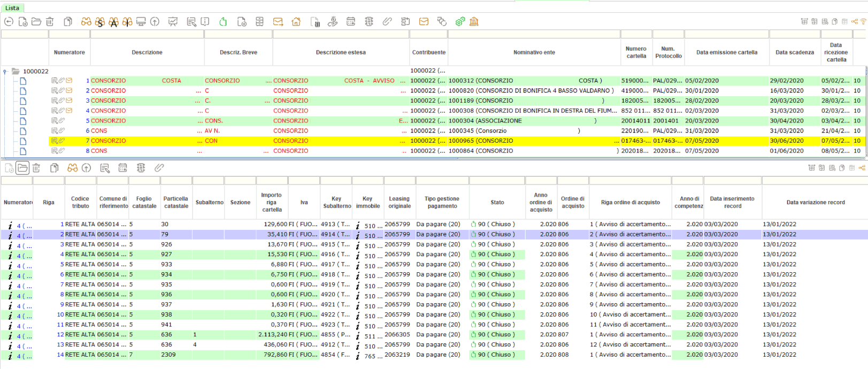Click the trash icon in lower toolbar

tap(36, 168)
